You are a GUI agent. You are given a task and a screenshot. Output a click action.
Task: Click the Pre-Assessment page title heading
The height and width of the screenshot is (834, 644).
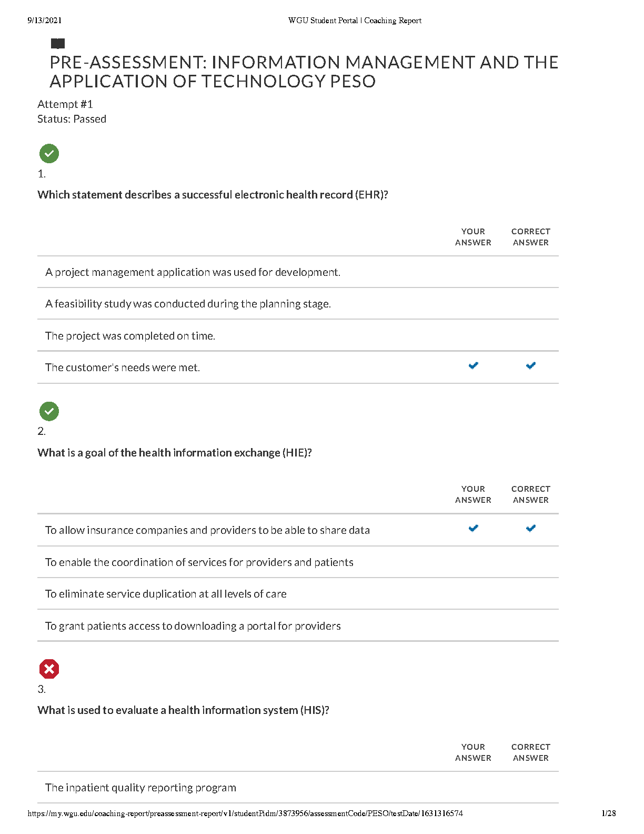point(304,72)
